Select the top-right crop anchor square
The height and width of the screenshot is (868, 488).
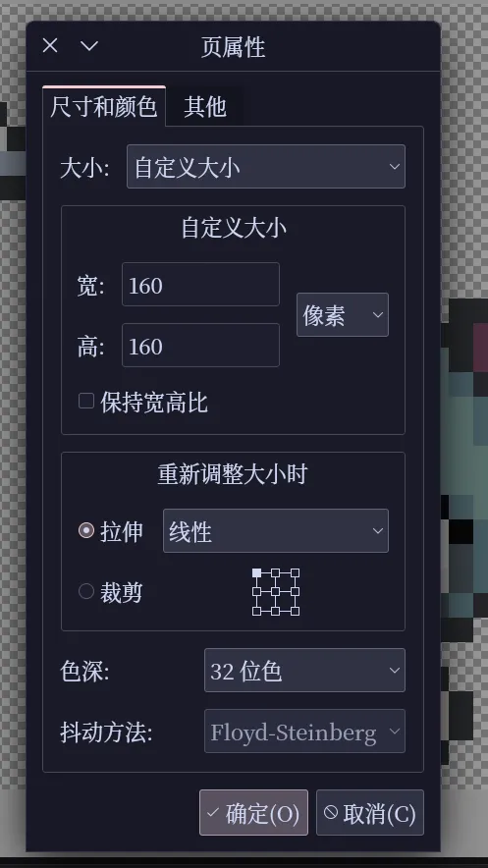(295, 572)
